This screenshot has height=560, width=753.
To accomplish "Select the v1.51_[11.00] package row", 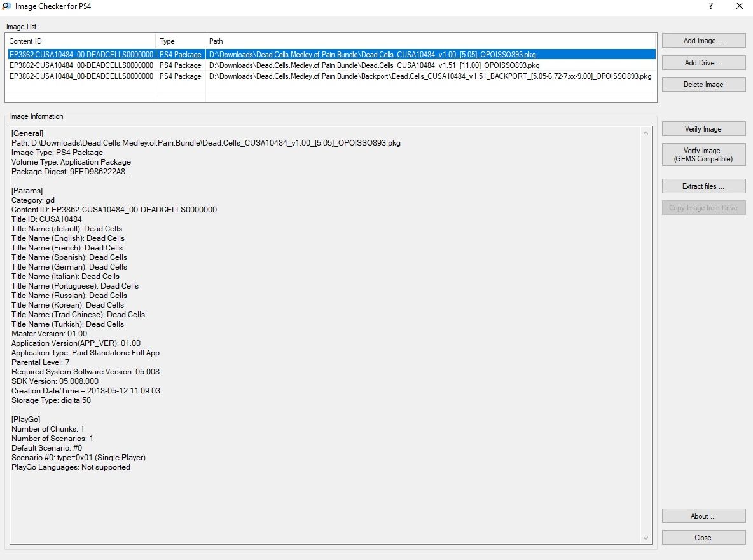I will point(331,65).
